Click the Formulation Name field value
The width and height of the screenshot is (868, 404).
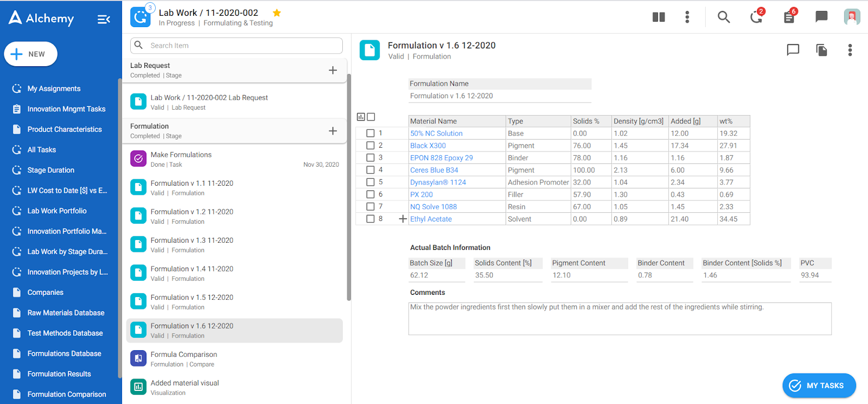tap(500, 96)
